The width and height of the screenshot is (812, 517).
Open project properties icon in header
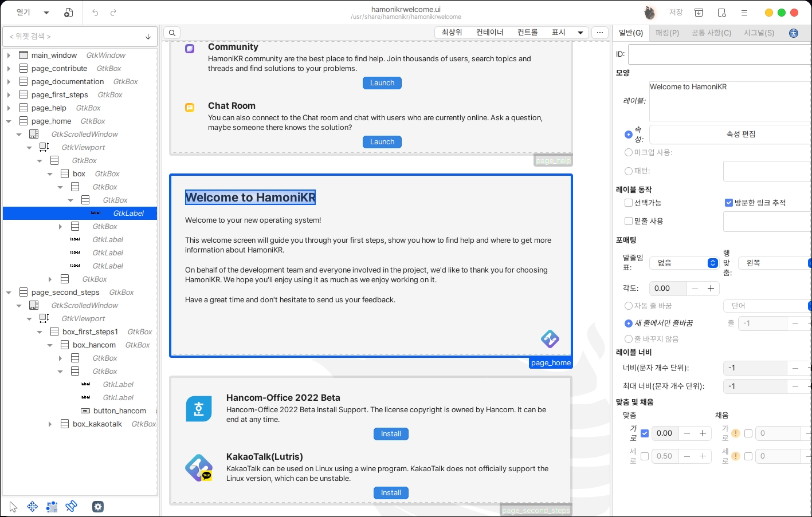click(x=721, y=13)
